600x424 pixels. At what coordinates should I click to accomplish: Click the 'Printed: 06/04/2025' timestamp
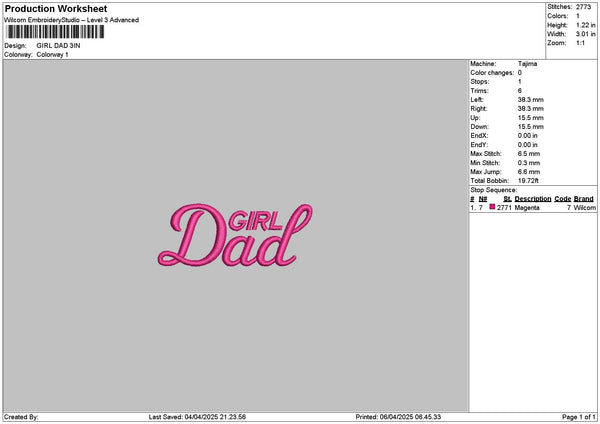tap(398, 417)
